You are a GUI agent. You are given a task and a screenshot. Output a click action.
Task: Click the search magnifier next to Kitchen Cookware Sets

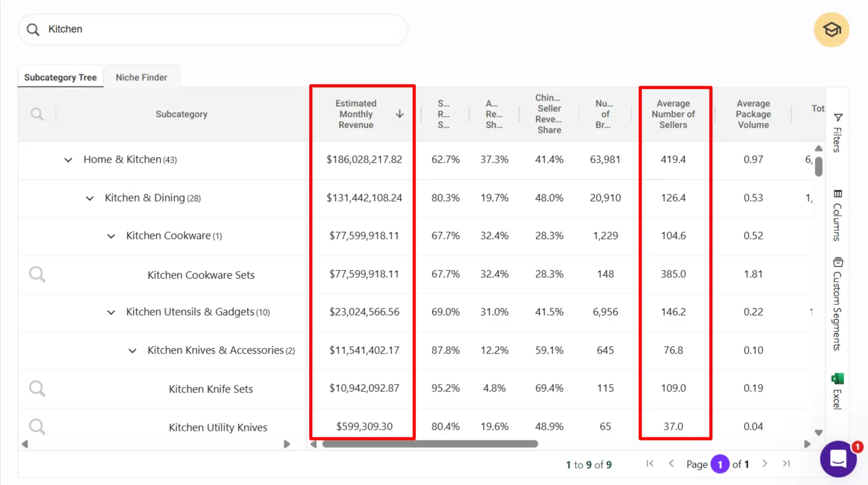(36, 274)
